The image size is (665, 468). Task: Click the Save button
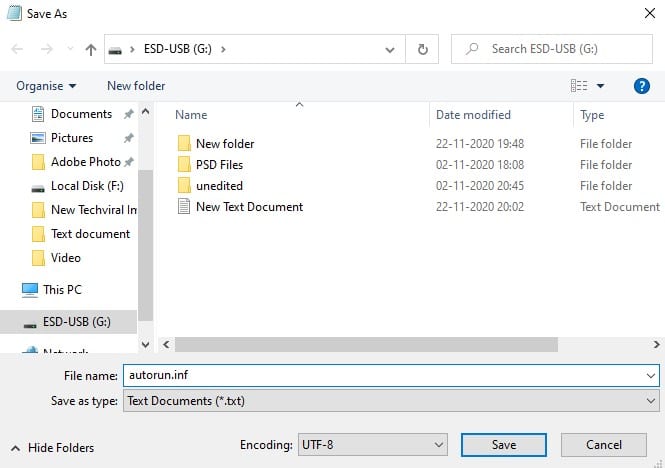tap(503, 444)
